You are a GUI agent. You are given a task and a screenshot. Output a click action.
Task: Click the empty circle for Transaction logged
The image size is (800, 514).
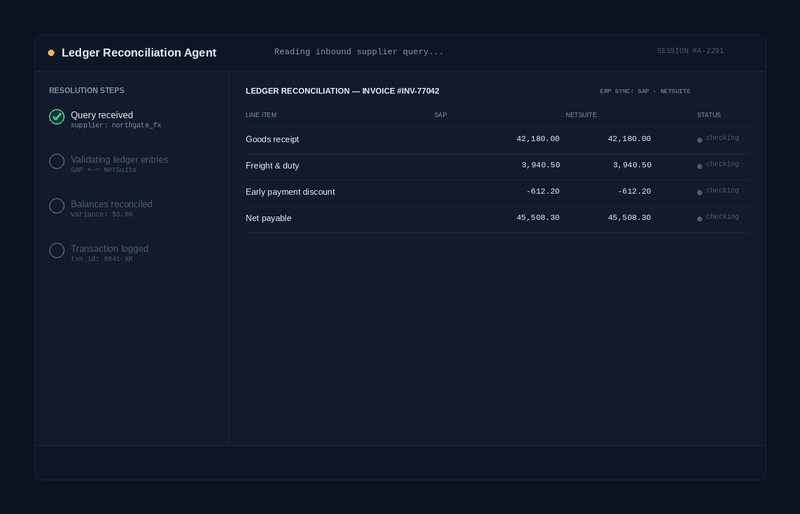(57, 251)
